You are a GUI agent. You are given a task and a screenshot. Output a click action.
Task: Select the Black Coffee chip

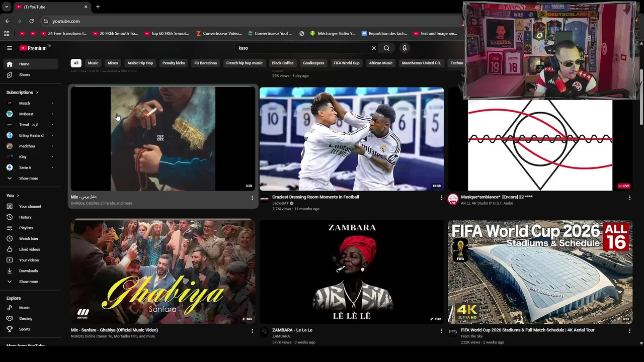pos(283,63)
